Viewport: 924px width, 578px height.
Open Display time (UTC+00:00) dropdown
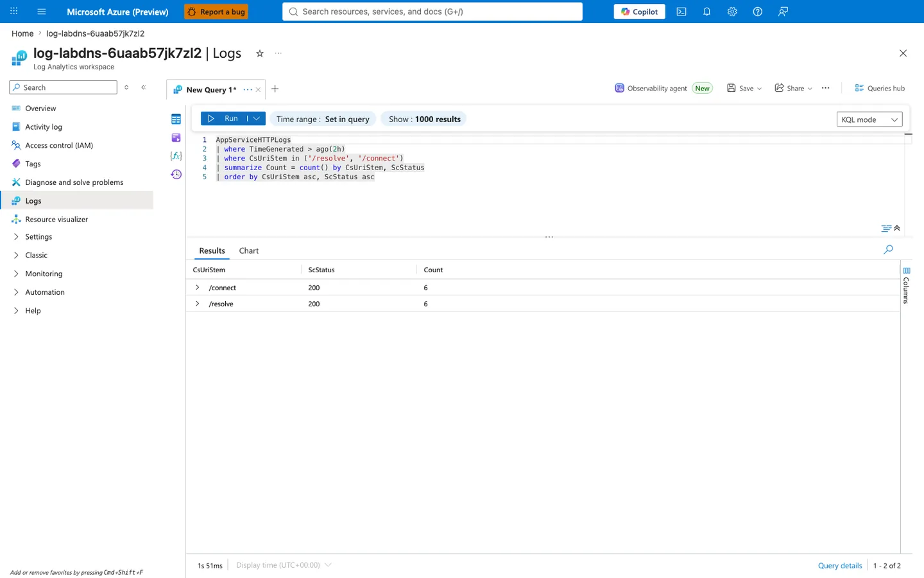[x=284, y=565]
